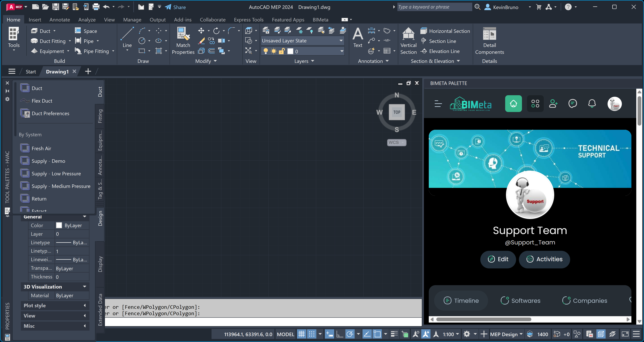Screen dimensions: 644x342
Task: Expand the Layers panel
Action: click(x=304, y=61)
